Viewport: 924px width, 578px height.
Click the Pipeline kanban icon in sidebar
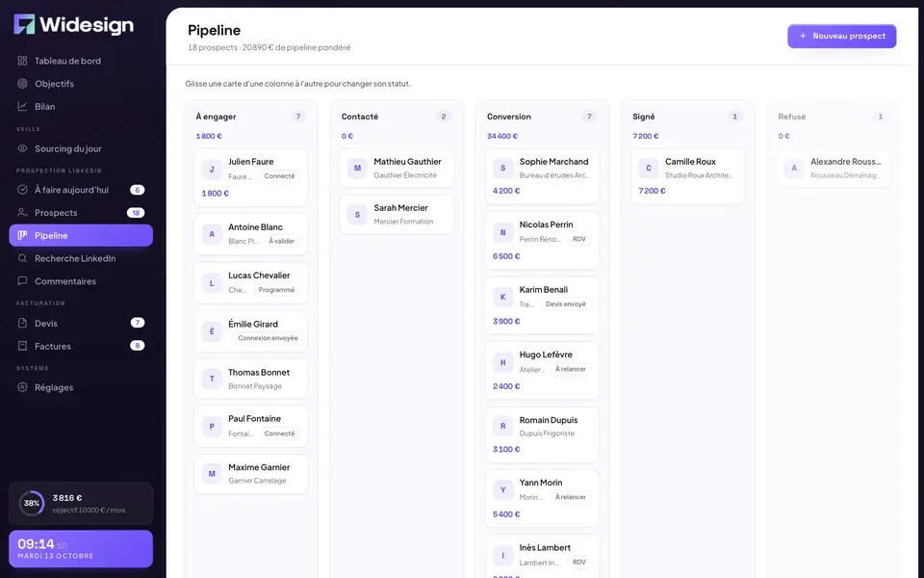pyautogui.click(x=22, y=235)
